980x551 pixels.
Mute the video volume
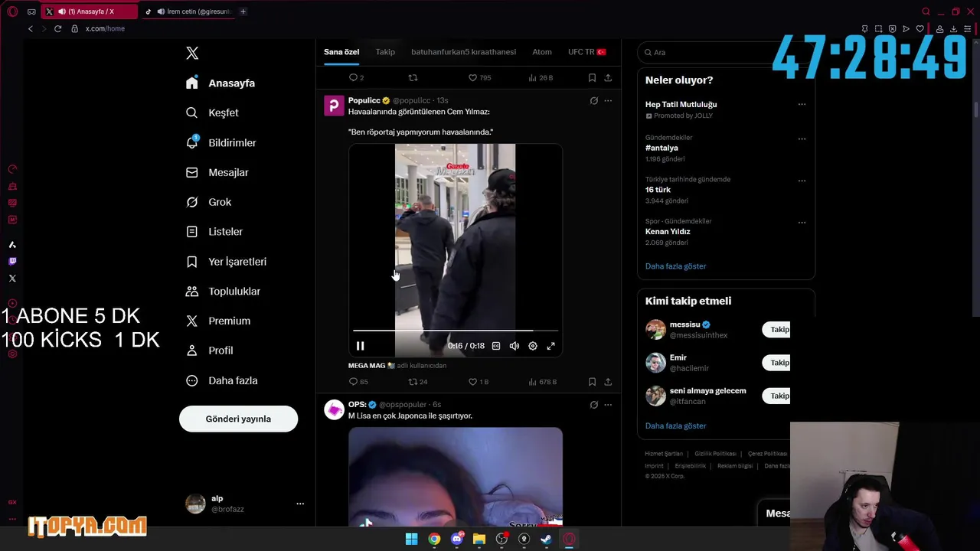[x=514, y=346]
